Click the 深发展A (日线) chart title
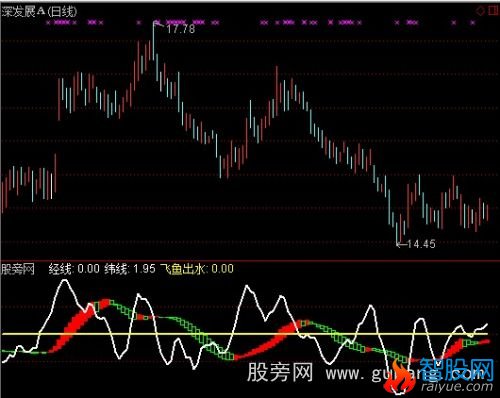500x398 pixels. 39,12
